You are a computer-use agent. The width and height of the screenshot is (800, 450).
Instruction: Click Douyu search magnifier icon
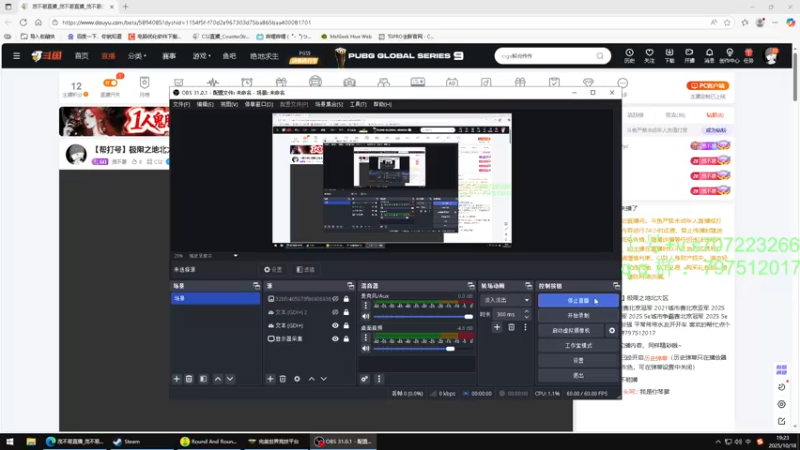pos(600,56)
